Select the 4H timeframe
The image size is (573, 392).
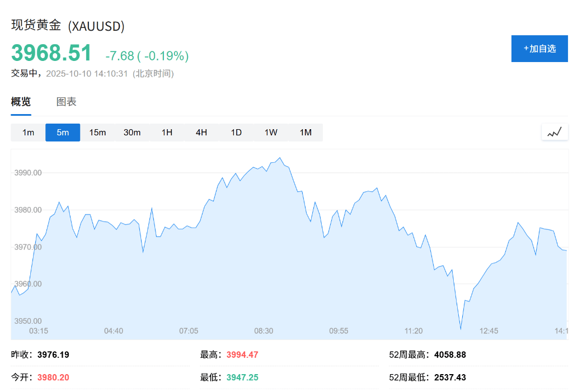pyautogui.click(x=201, y=133)
